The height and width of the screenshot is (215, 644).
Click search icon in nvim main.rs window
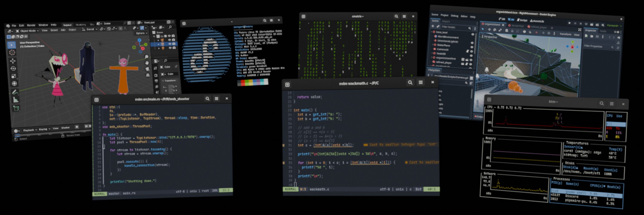click(207, 99)
